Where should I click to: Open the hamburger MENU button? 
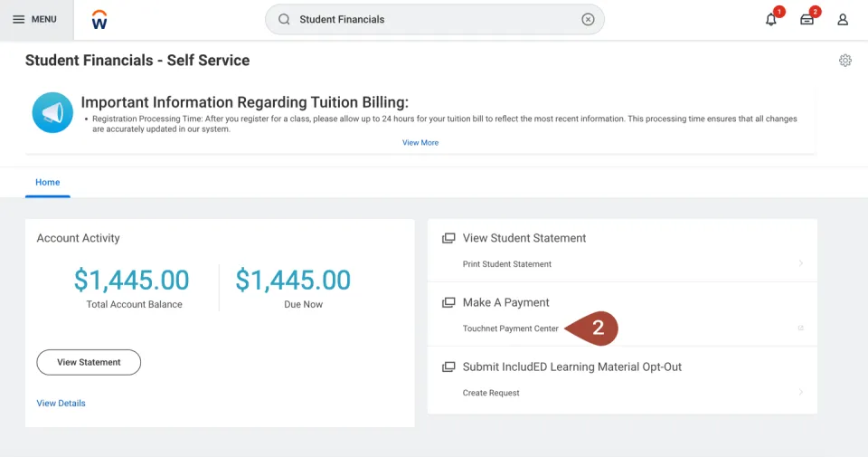[35, 19]
